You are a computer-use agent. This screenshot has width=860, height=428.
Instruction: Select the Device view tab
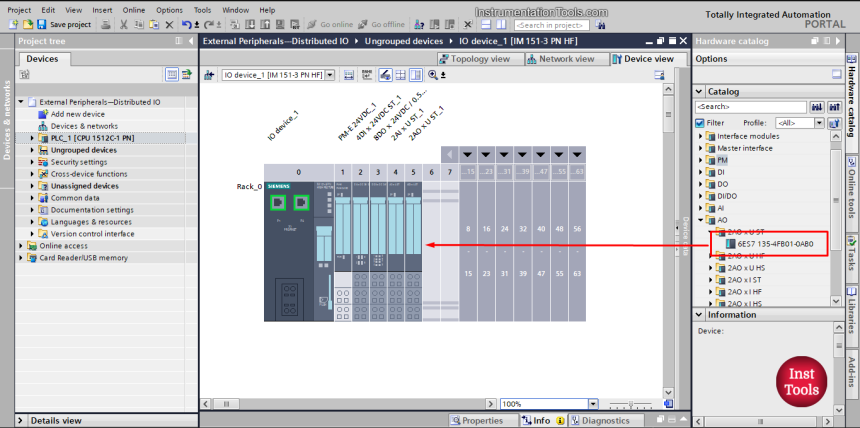pyautogui.click(x=649, y=59)
